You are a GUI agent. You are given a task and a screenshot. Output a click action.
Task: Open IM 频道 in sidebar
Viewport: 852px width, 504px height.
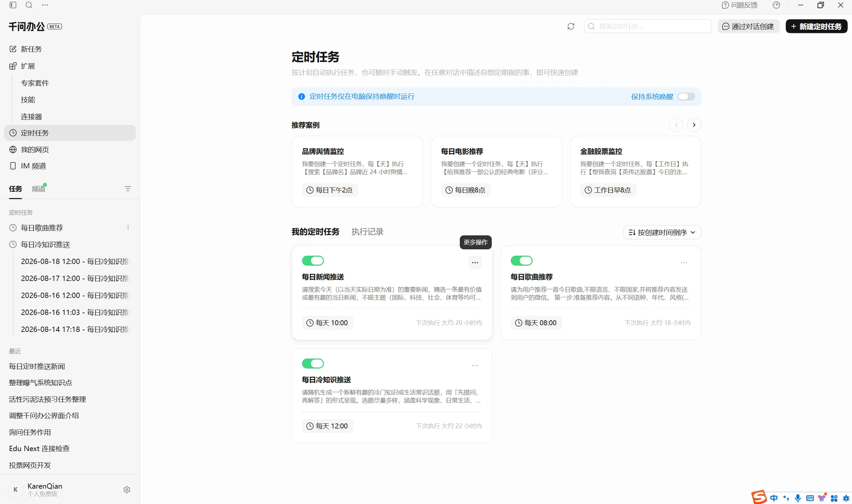click(x=70, y=166)
